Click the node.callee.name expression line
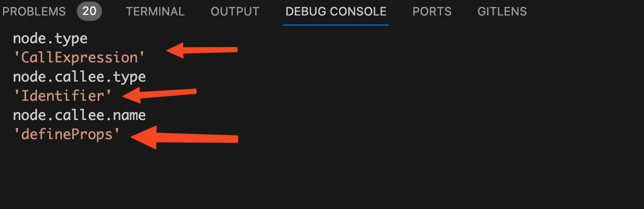Viewport: 644px width, 209px height. click(x=79, y=115)
